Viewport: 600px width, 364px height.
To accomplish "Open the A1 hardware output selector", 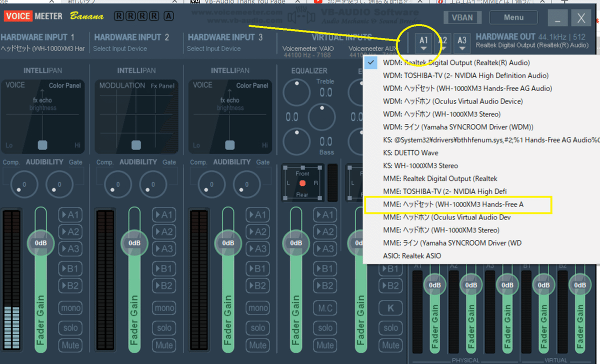I will click(423, 43).
